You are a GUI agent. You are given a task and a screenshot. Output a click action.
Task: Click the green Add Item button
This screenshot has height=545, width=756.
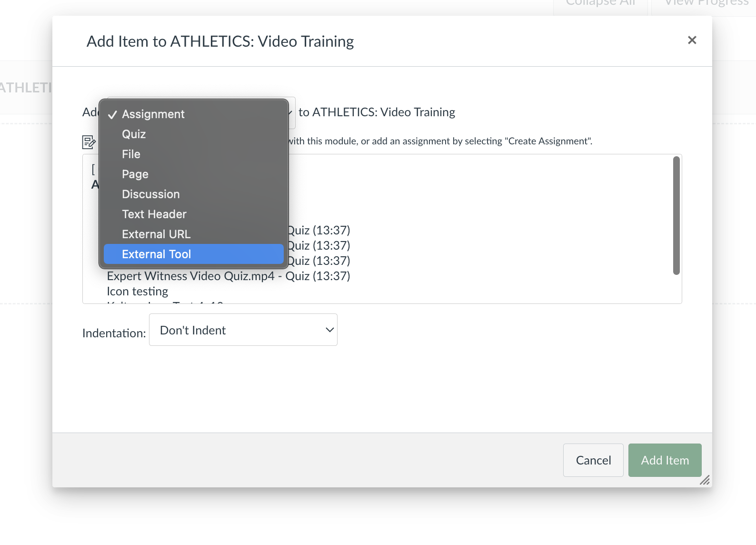(x=665, y=460)
